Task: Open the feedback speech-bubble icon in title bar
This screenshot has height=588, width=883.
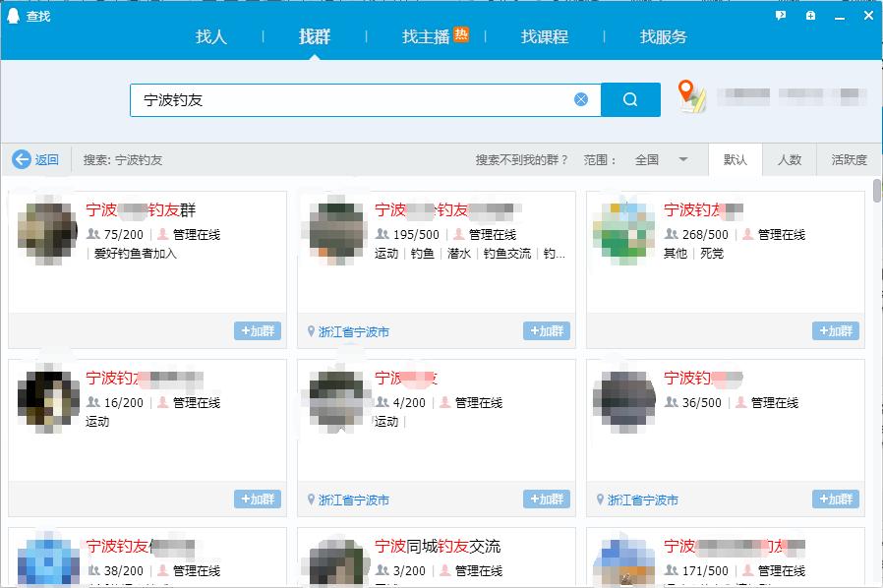Action: [x=780, y=13]
